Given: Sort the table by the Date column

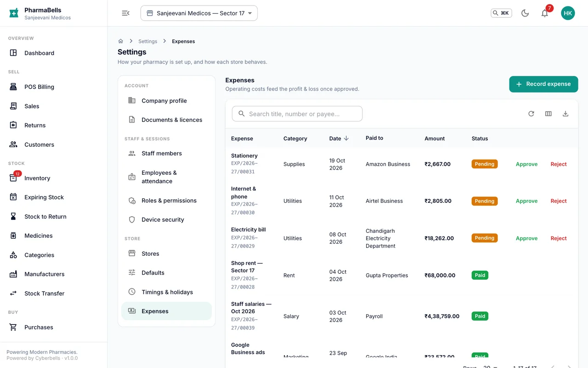Looking at the screenshot, I should click(x=339, y=138).
